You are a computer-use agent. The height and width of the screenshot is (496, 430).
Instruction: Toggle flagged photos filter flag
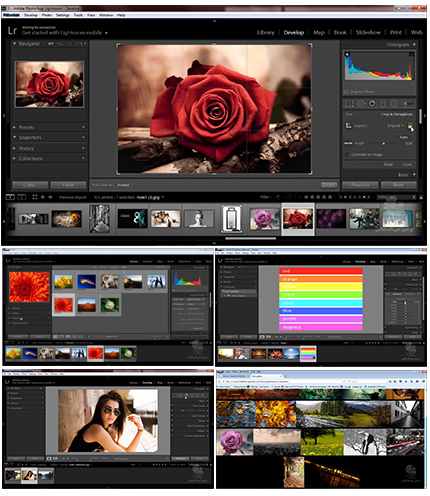[x=277, y=197]
